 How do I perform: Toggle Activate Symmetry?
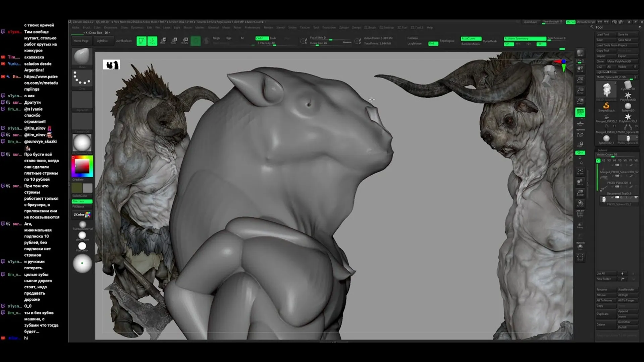coord(524,39)
